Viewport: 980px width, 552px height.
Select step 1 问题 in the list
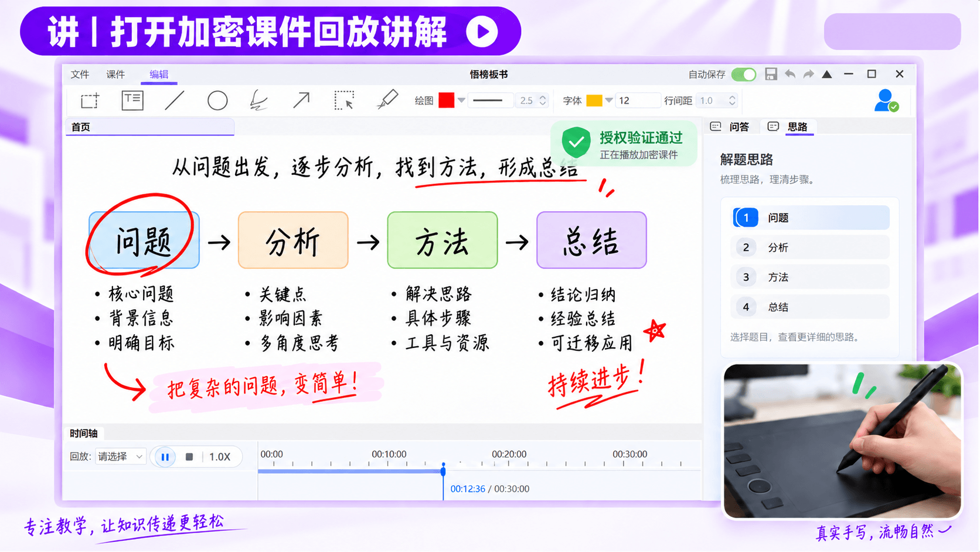pos(811,218)
